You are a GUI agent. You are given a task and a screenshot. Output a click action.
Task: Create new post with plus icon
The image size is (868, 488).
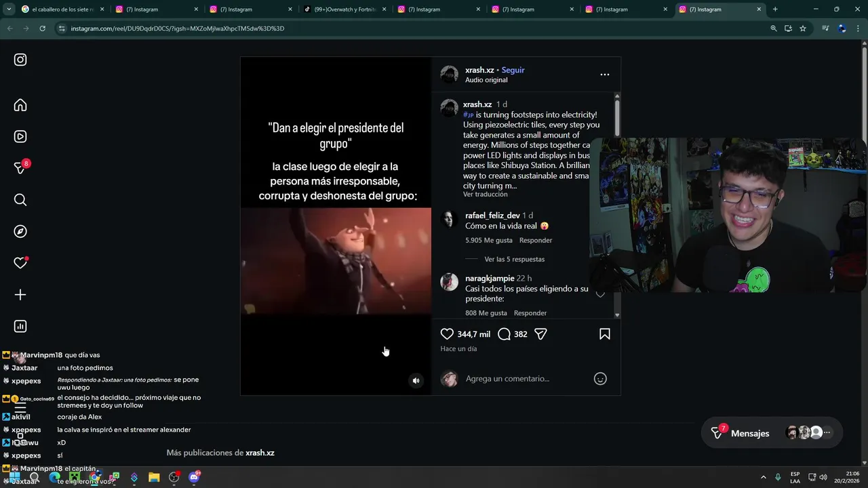20,295
